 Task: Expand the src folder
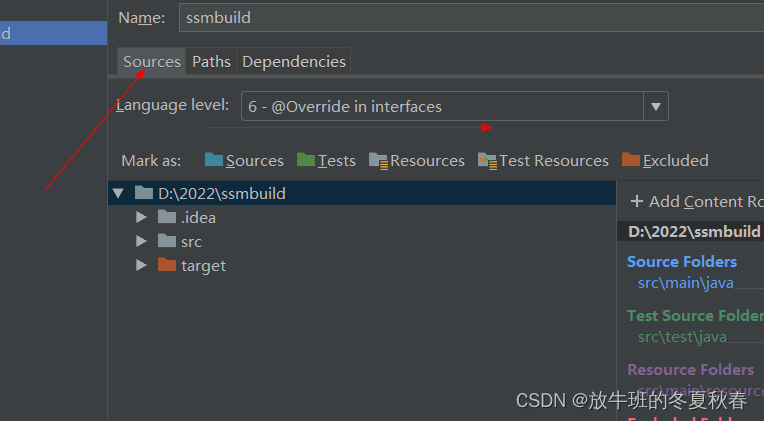141,241
